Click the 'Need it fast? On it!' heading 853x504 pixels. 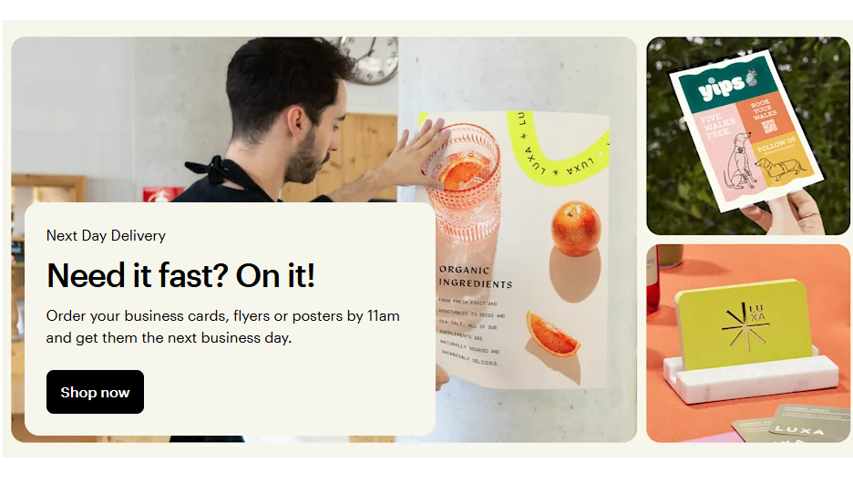180,275
